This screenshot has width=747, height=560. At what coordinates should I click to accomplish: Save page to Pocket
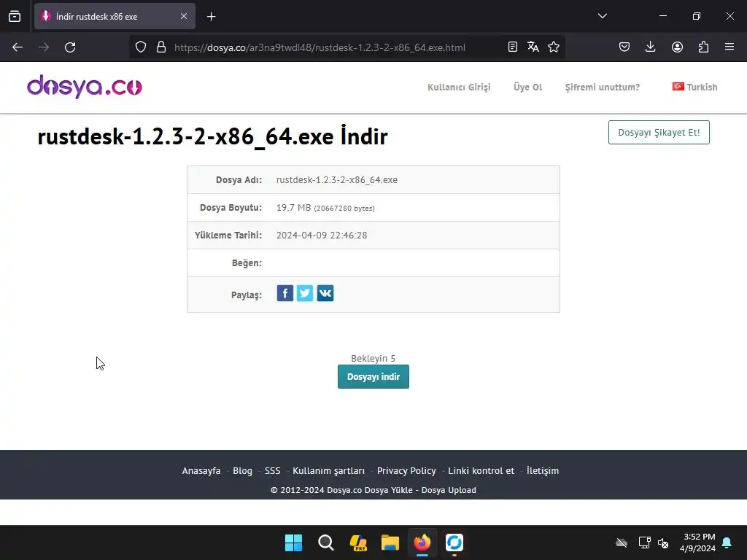624,47
